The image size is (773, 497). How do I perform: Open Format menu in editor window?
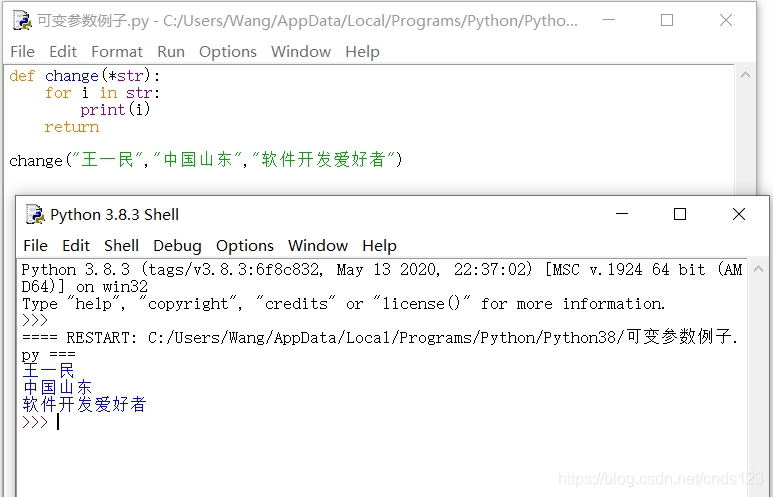[x=117, y=52]
